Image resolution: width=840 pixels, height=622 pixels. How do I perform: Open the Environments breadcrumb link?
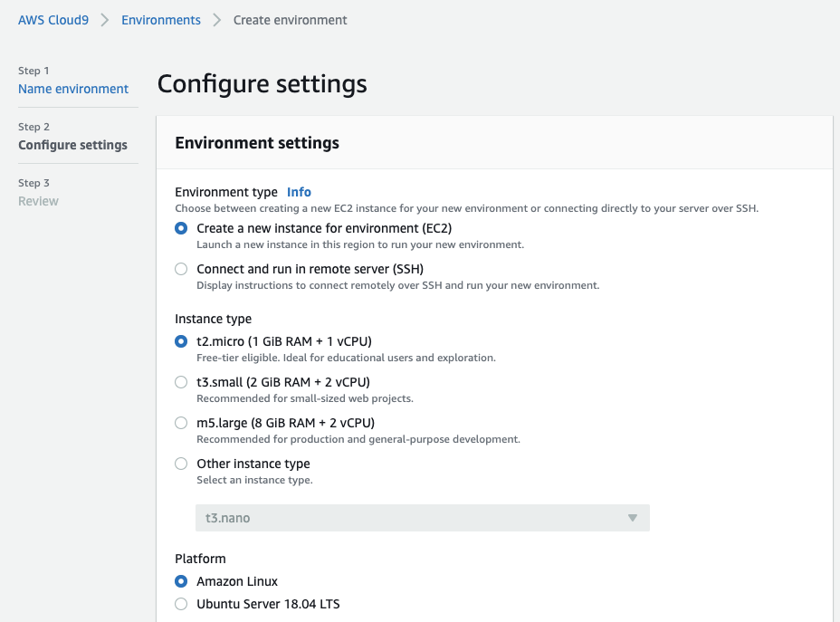point(161,20)
